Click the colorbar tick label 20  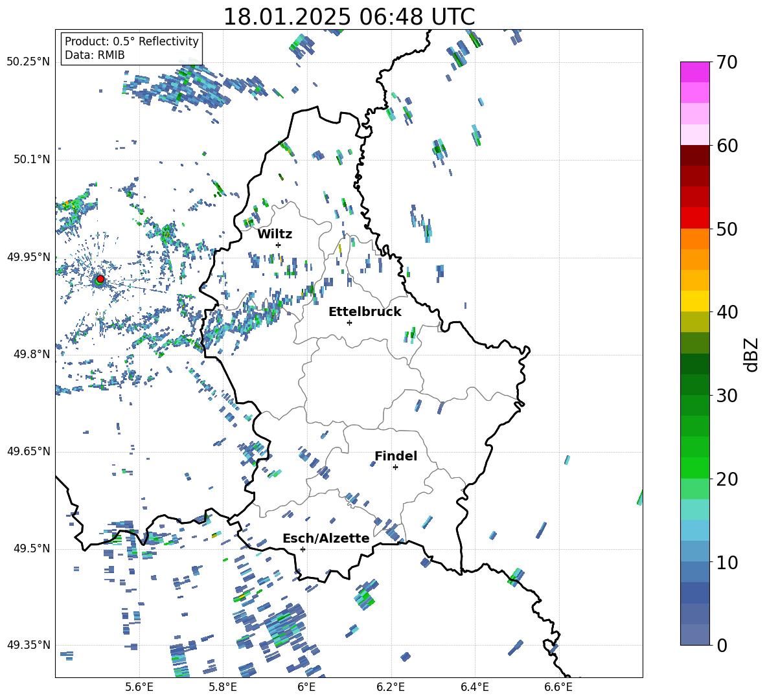tap(727, 479)
